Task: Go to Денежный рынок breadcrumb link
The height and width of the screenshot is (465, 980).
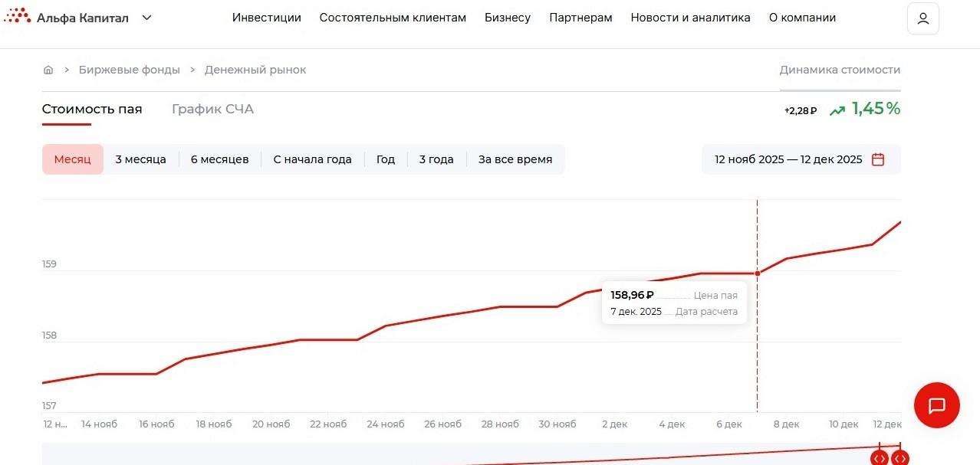Action: pyautogui.click(x=255, y=70)
